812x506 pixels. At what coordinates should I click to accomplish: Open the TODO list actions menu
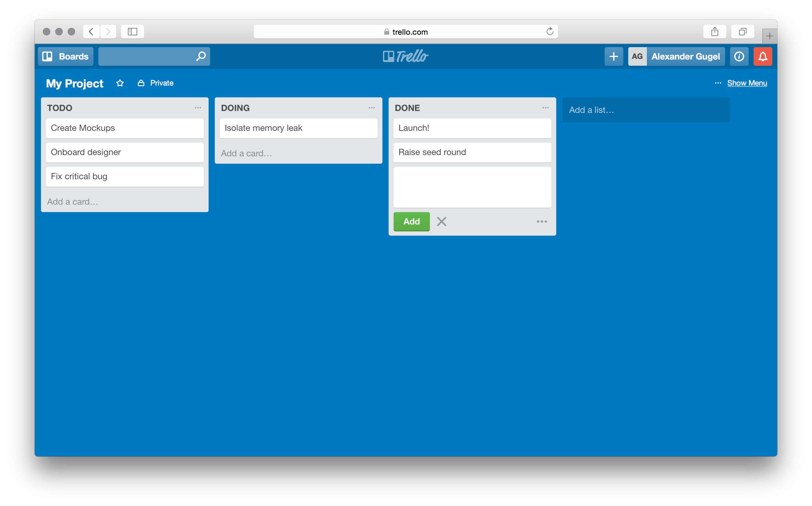pos(198,108)
